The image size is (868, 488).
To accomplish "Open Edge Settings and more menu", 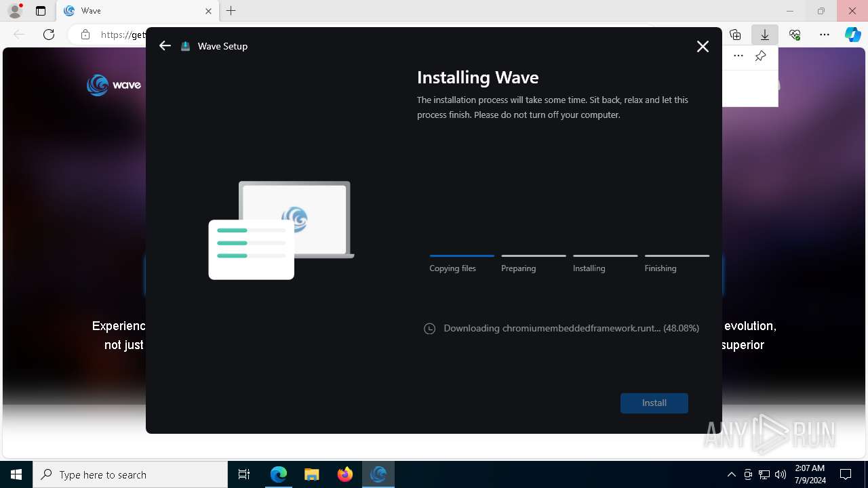I will [x=825, y=35].
